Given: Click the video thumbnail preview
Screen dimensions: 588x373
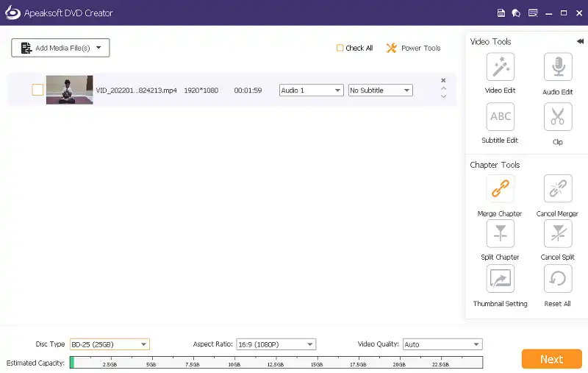Looking at the screenshot, I should [x=69, y=90].
